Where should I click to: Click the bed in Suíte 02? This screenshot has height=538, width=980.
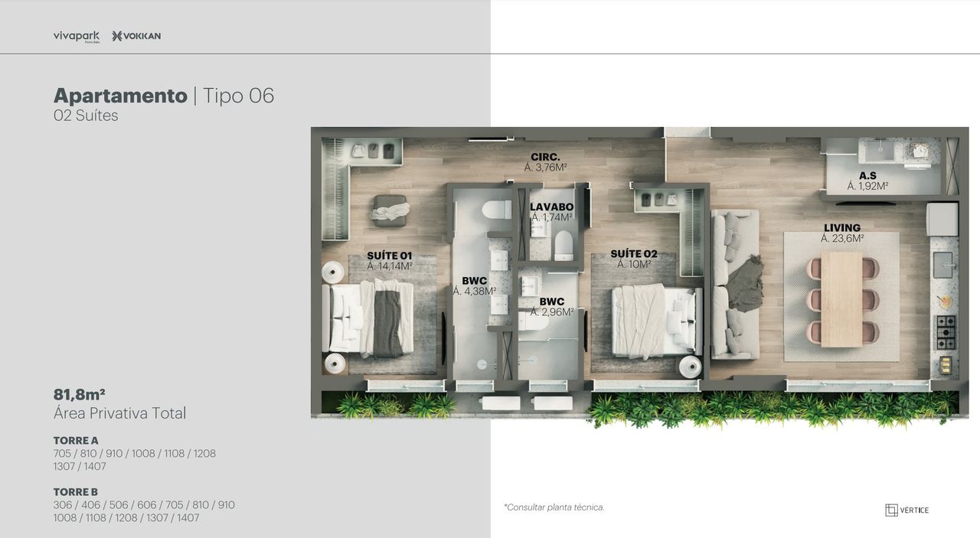pyautogui.click(x=657, y=319)
